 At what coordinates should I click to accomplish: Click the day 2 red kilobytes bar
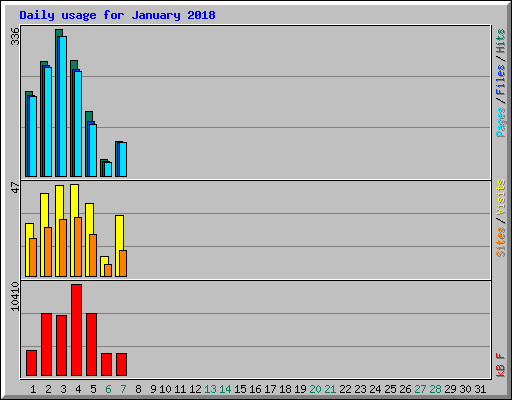tap(46, 345)
